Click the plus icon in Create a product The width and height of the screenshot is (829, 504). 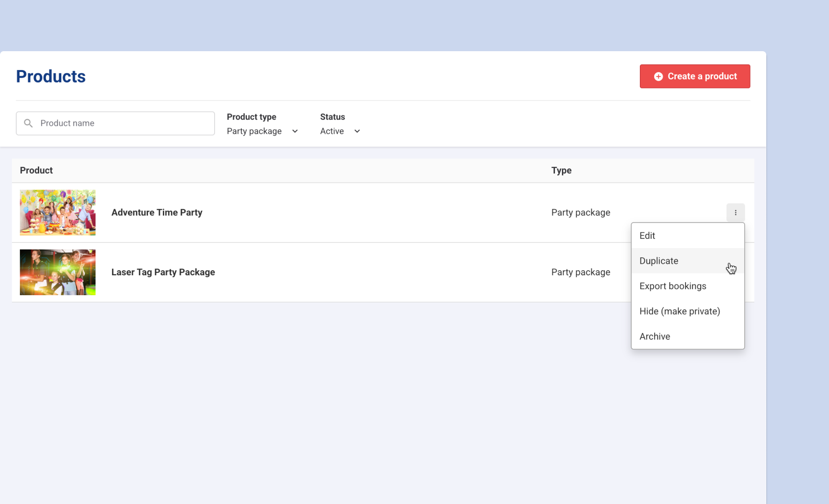click(658, 77)
